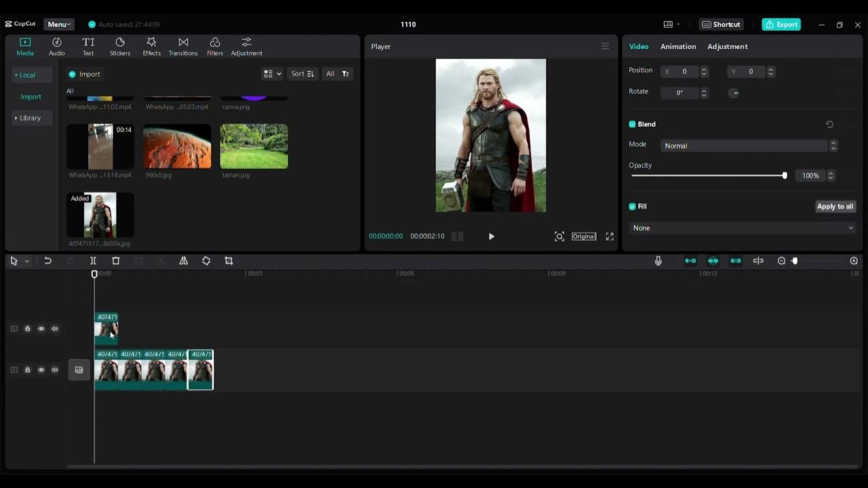The width and height of the screenshot is (868, 488).
Task: Open the Fill None dropdown
Action: (743, 228)
